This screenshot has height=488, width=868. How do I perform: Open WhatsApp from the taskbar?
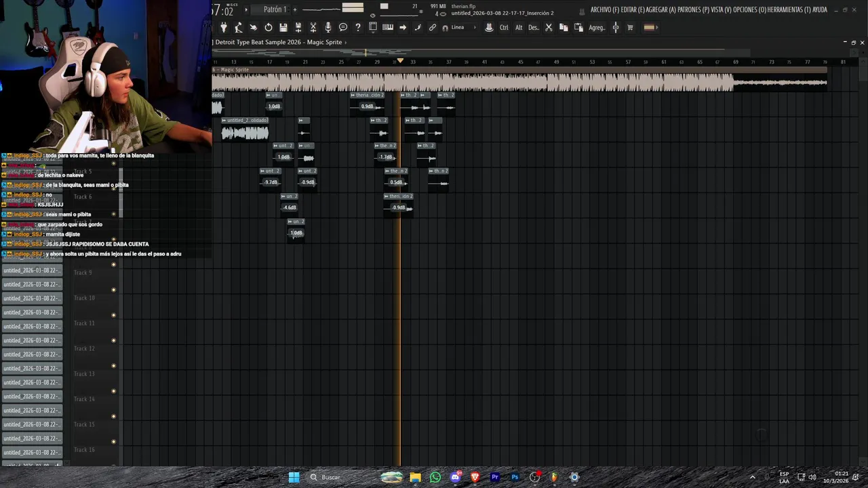coord(435,477)
